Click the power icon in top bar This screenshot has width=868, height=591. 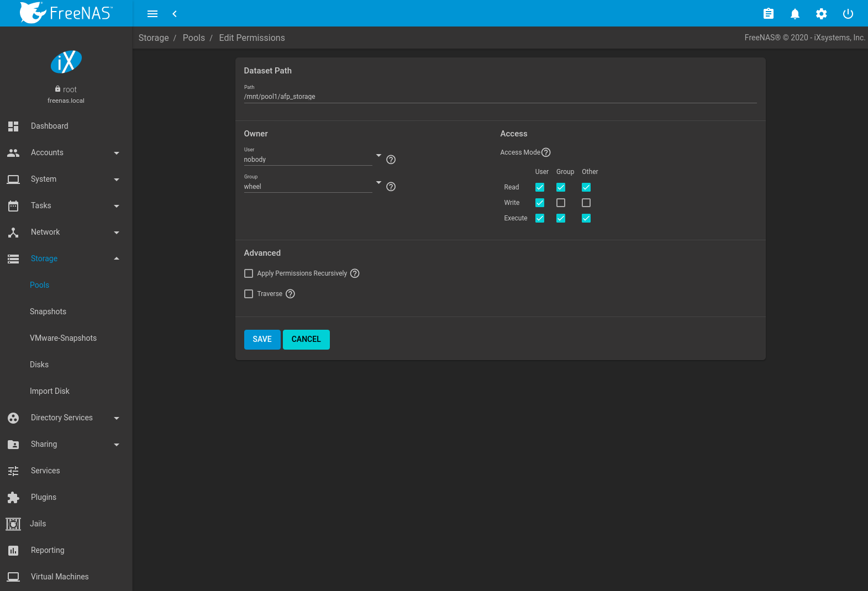[x=848, y=14]
